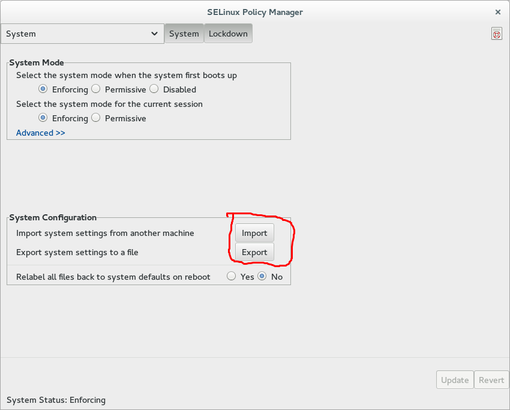
Task: Click the Update button
Action: [455, 380]
